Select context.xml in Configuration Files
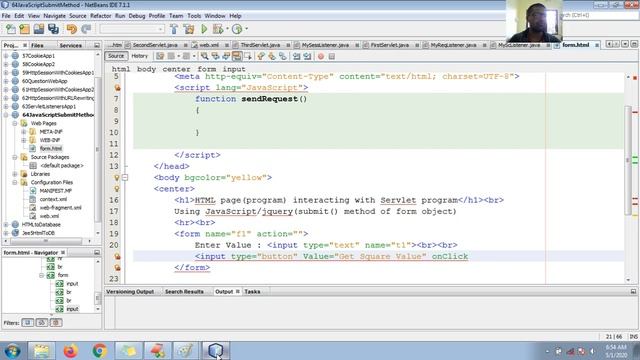Viewport: 640px width, 360px height. (x=53, y=199)
